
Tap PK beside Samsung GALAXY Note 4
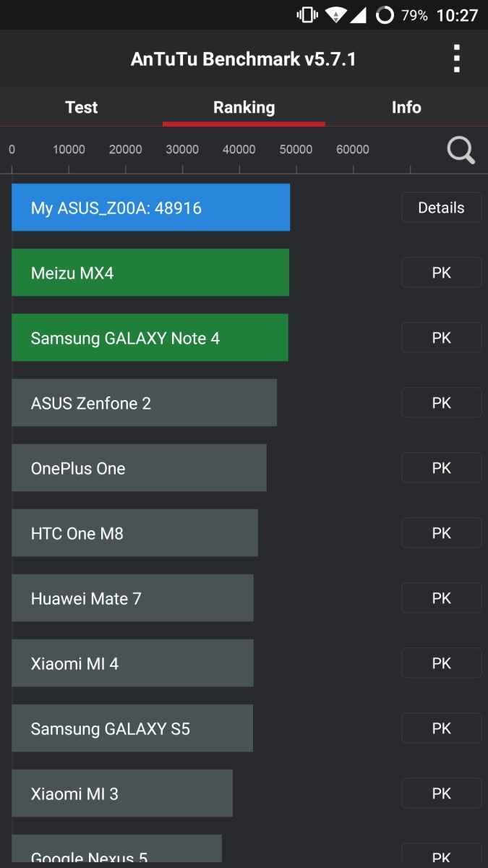(441, 338)
